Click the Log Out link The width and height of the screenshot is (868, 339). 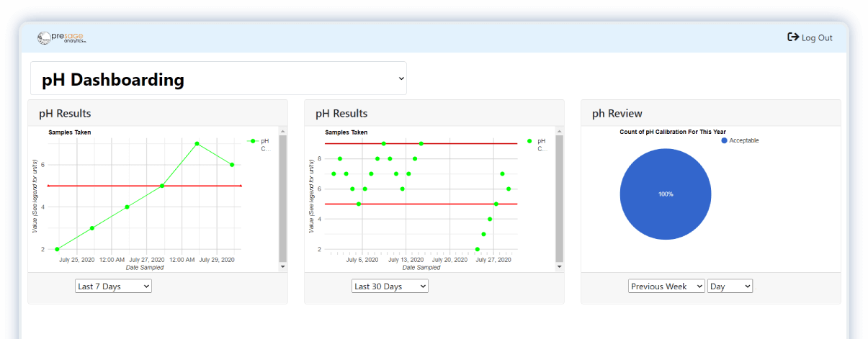coord(810,37)
